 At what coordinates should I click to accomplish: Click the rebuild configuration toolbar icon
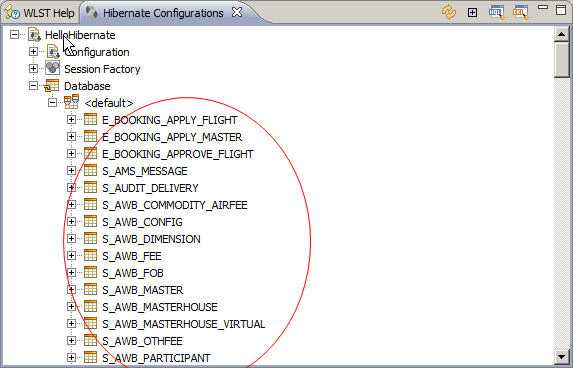(x=448, y=12)
